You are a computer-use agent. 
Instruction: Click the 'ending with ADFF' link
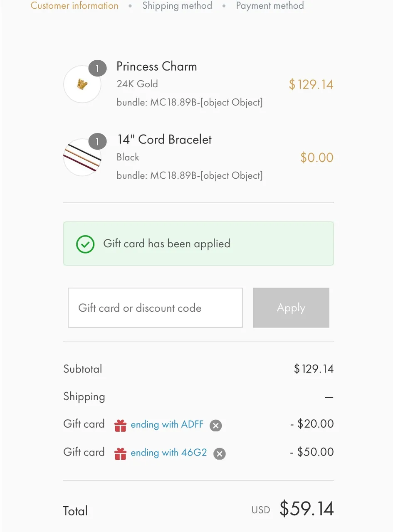click(x=167, y=424)
